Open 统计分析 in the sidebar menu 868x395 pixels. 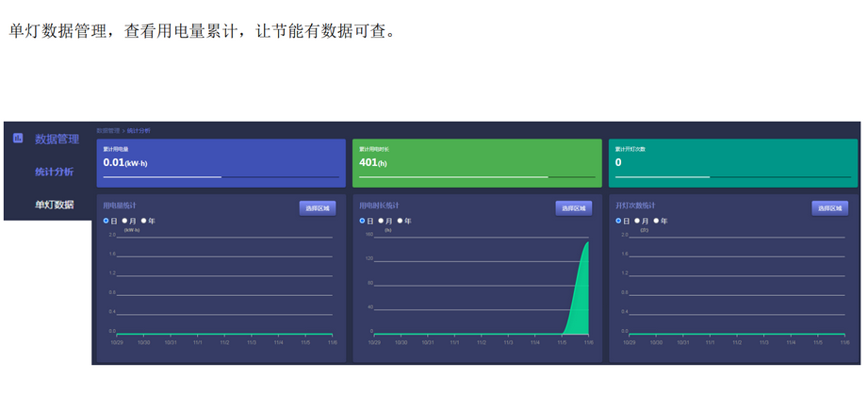[x=54, y=172]
